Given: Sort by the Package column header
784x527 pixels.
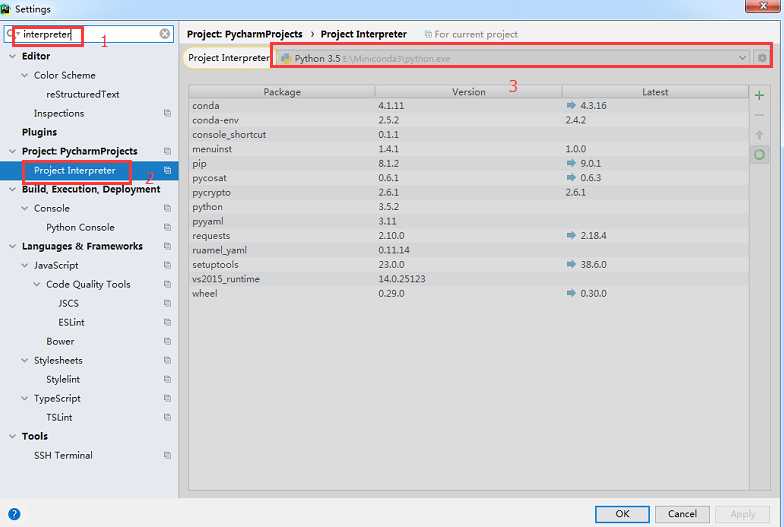Looking at the screenshot, I should (282, 92).
